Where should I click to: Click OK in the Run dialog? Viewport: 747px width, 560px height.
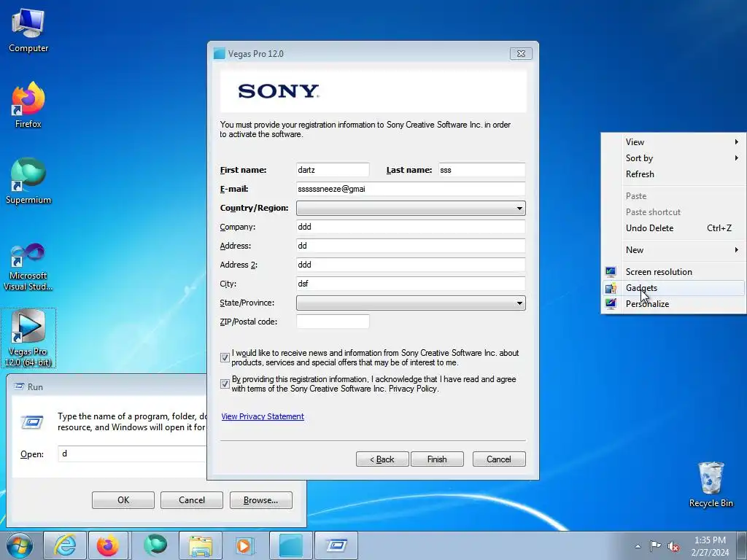tap(123, 500)
